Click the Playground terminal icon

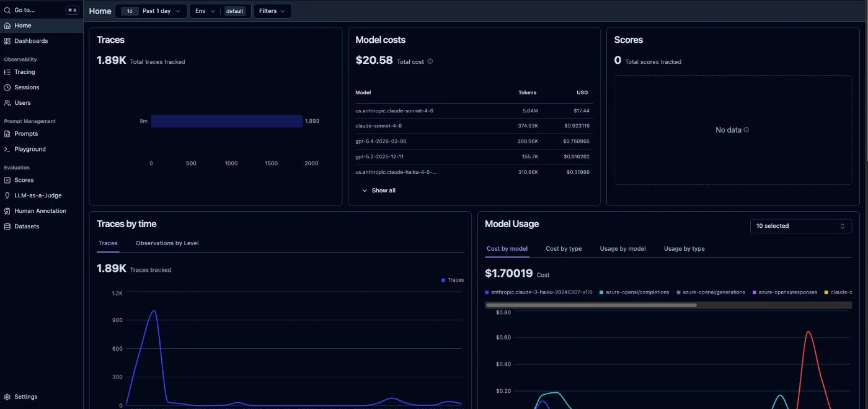click(7, 150)
